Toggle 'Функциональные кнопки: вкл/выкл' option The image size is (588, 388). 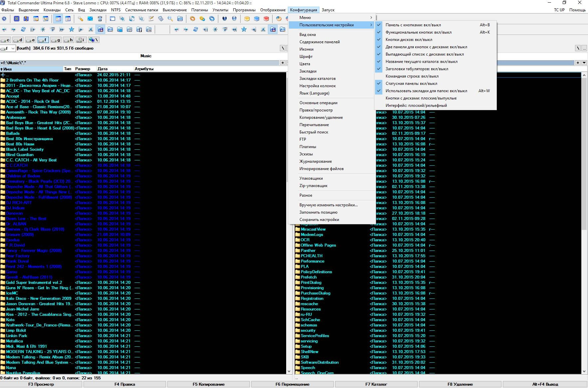click(435, 32)
